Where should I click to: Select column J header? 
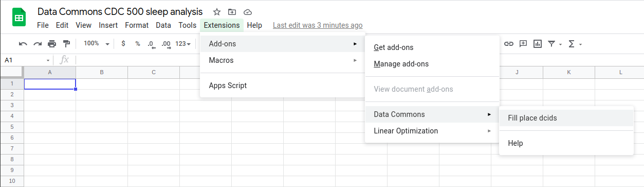[517, 72]
